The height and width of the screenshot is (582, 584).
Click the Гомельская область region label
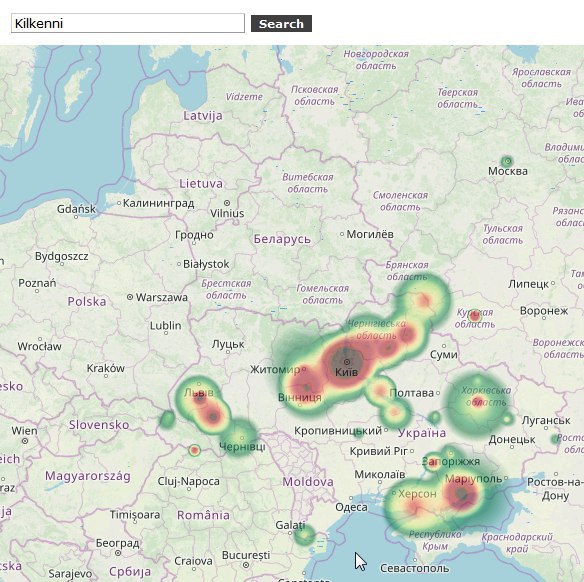click(323, 294)
